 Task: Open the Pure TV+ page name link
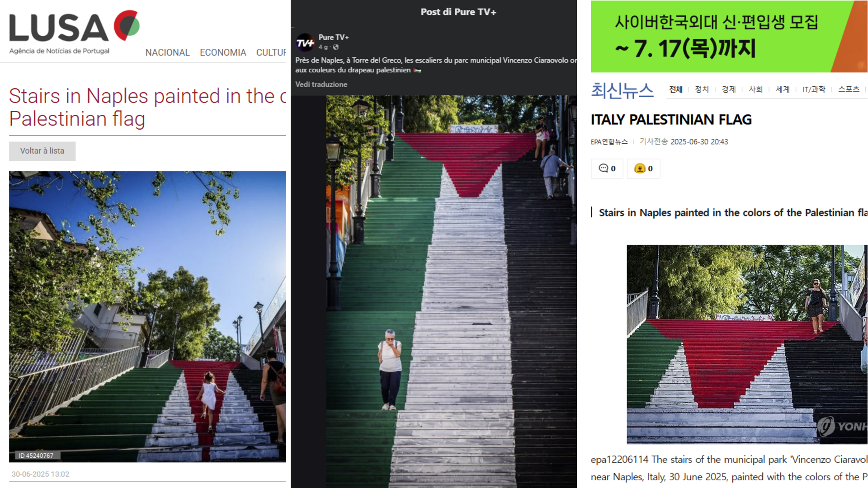coord(334,37)
